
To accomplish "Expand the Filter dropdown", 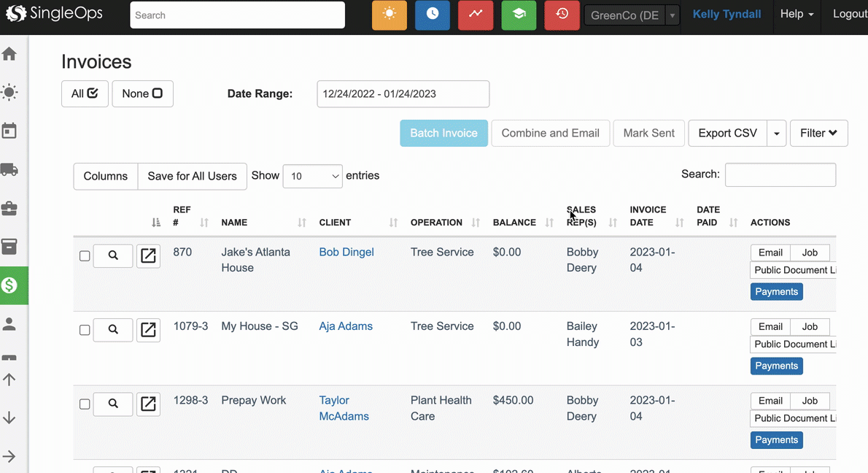I will pos(818,133).
